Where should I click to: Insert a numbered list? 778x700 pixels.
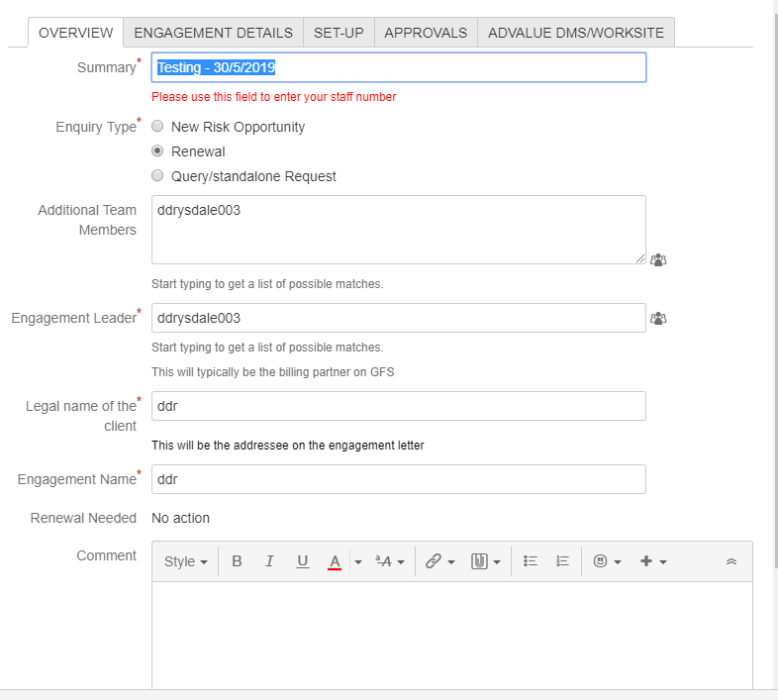(x=562, y=561)
